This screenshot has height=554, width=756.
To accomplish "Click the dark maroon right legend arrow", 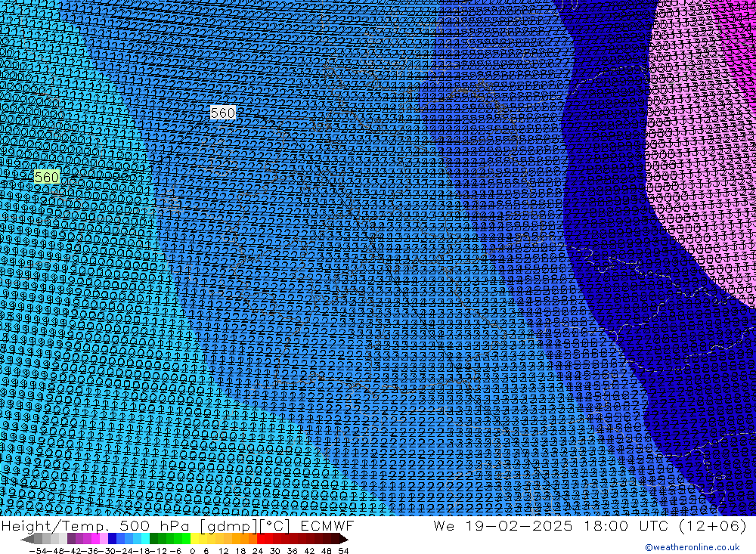I will coord(344,540).
